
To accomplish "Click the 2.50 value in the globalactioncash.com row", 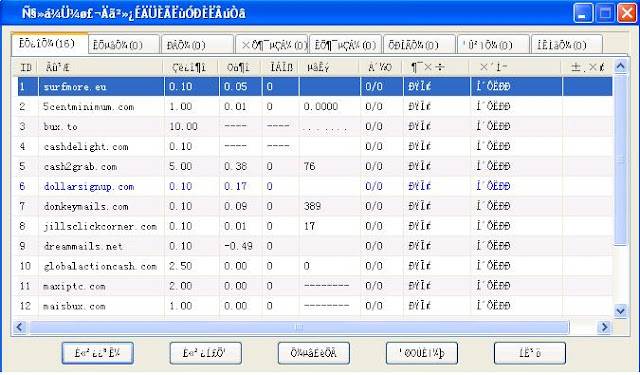I will pos(180,266).
